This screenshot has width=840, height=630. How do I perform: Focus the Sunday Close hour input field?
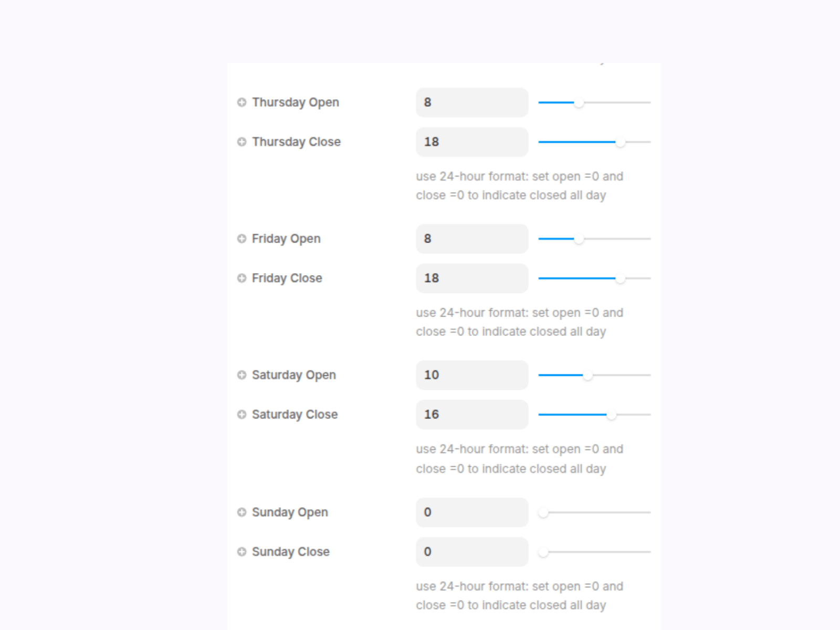click(471, 552)
